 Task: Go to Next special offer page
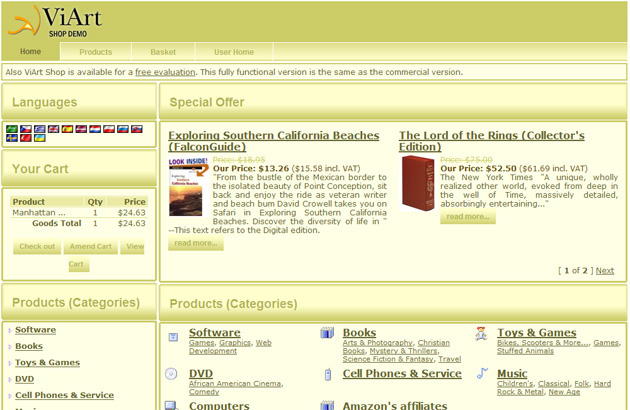[605, 271]
